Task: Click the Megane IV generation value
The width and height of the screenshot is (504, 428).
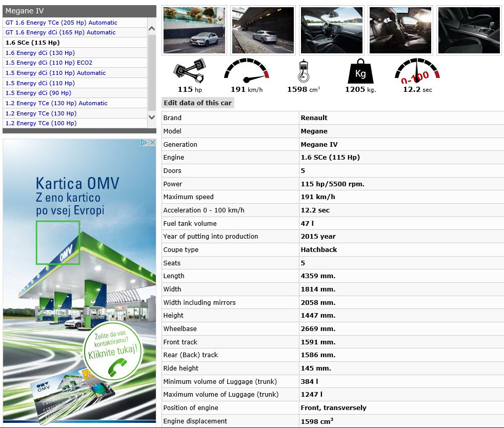Action: click(x=319, y=145)
